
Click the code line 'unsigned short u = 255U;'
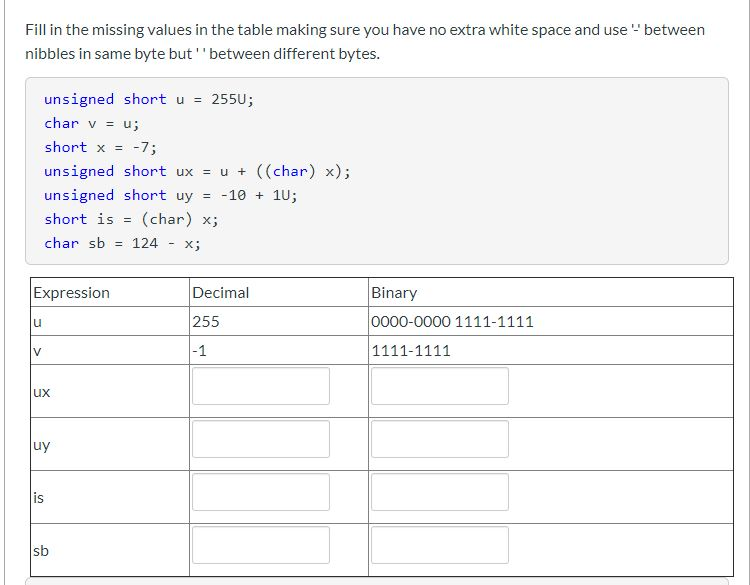click(x=149, y=99)
